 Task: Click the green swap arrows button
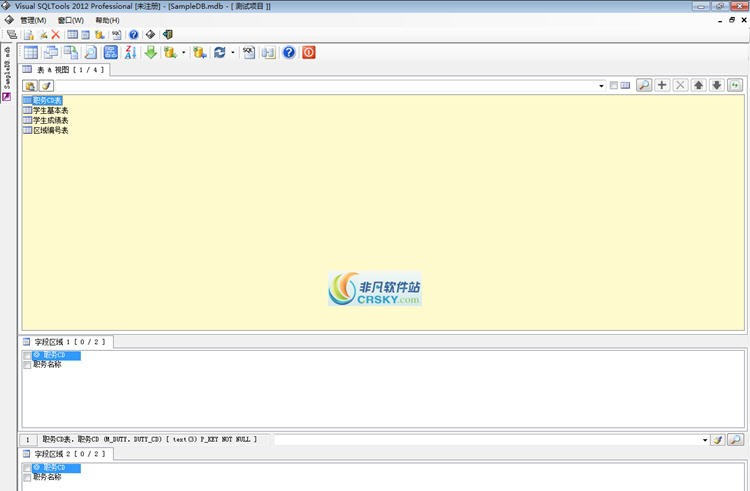(735, 86)
